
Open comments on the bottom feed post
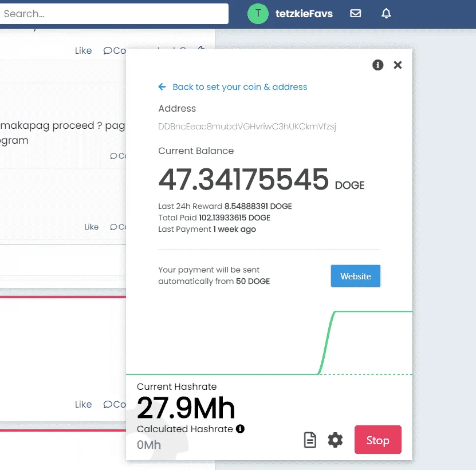tap(115, 405)
